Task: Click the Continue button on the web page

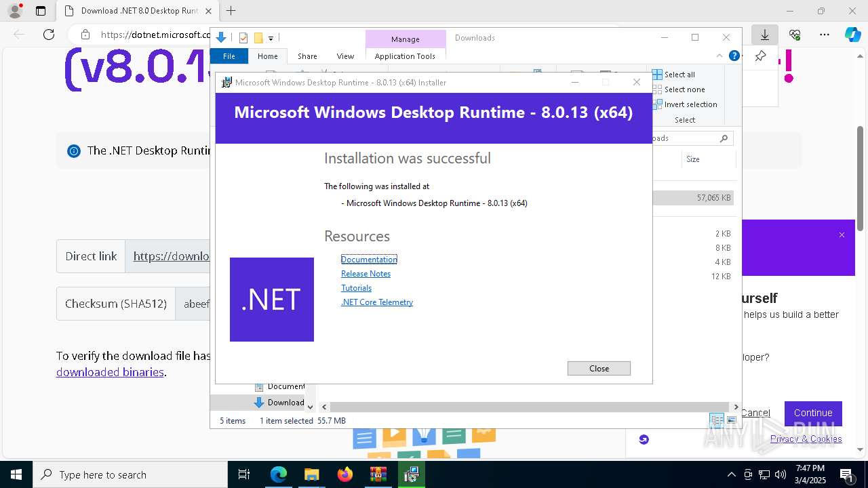Action: pyautogui.click(x=813, y=413)
